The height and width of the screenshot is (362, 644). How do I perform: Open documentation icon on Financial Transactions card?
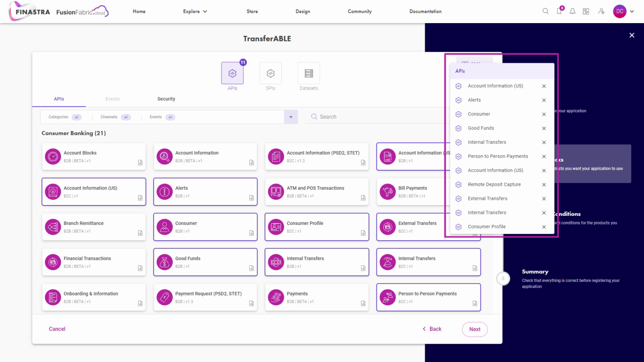click(140, 268)
